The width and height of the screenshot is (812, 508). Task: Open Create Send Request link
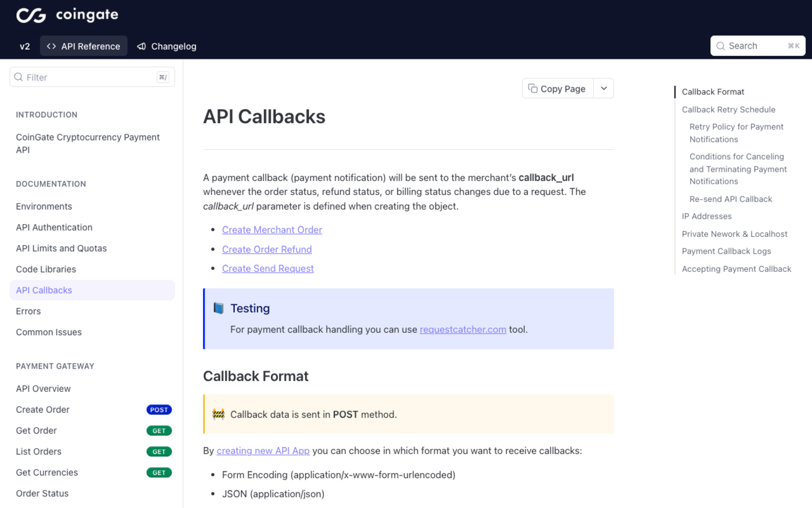point(268,268)
